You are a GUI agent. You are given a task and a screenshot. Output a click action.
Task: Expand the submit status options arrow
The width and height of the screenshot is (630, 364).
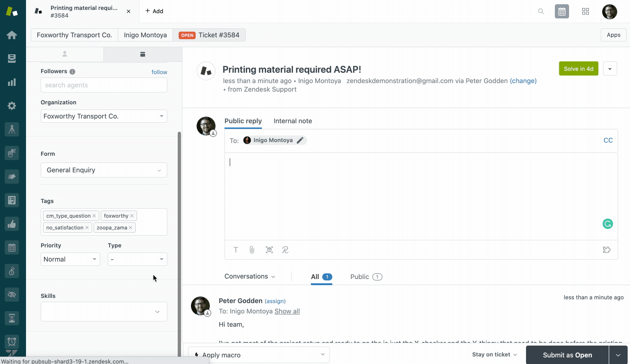pyautogui.click(x=619, y=355)
